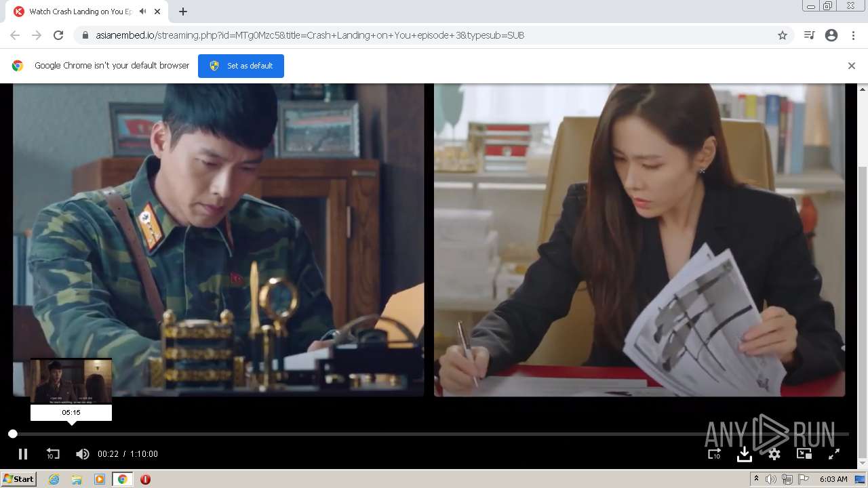Open Windows Media Player taskbar icon
This screenshot has height=488, width=868.
(x=100, y=479)
